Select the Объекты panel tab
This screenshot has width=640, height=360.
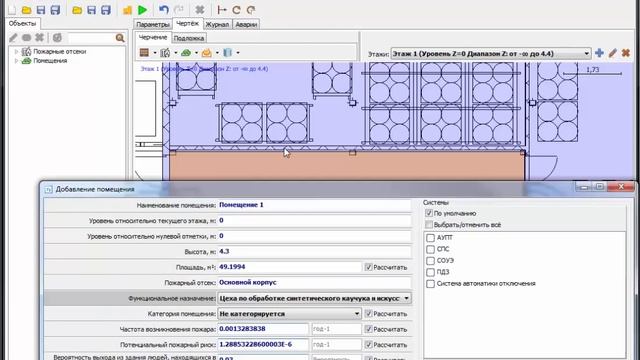coord(22,24)
